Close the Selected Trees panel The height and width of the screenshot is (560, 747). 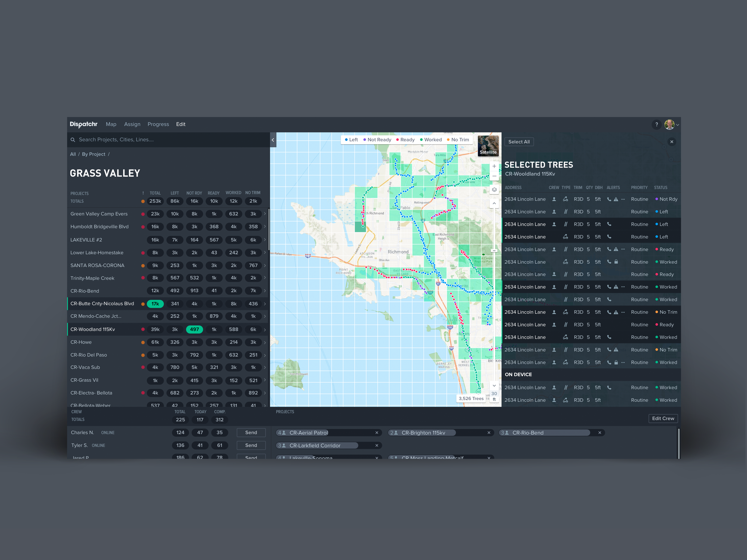pos(672,142)
